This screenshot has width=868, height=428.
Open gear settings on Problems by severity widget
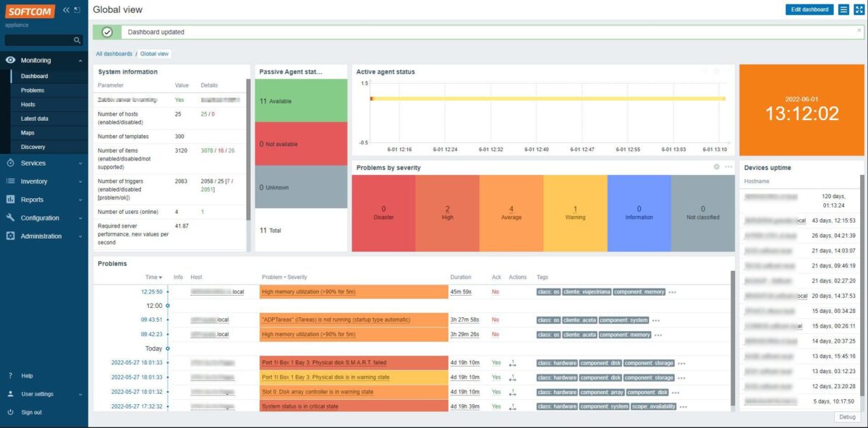[716, 167]
